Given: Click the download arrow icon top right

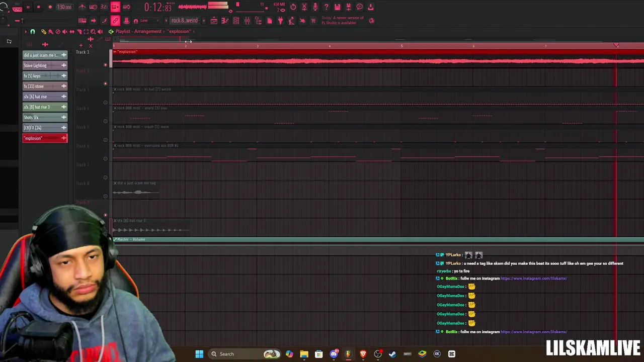Looking at the screenshot, I should 371,7.
